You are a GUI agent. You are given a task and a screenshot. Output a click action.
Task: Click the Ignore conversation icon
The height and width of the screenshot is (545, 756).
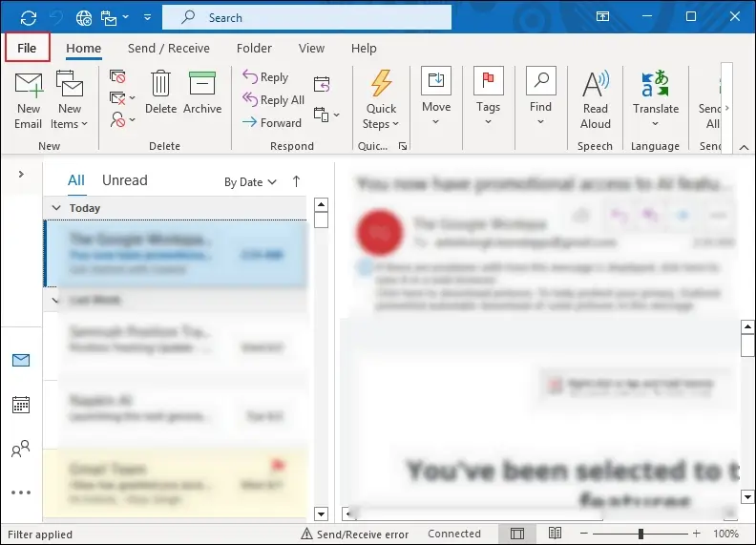point(117,76)
